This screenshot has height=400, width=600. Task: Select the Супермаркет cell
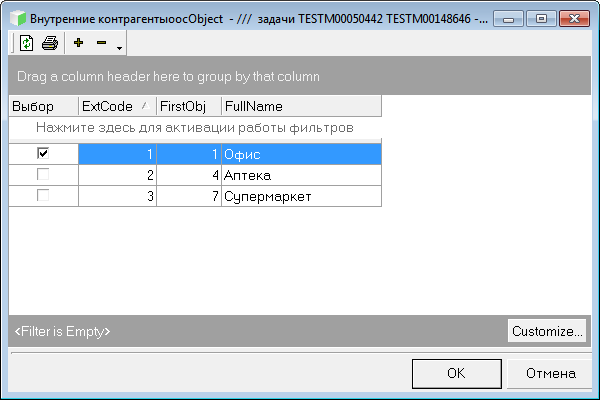pyautogui.click(x=302, y=196)
